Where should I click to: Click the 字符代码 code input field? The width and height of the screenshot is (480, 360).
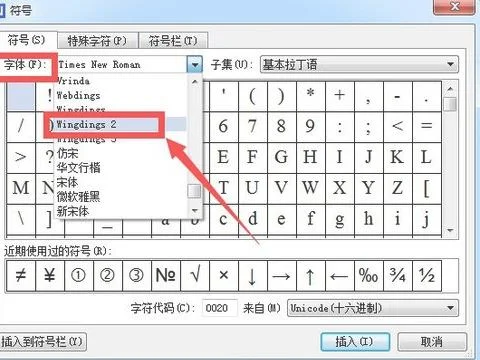[x=219, y=308]
